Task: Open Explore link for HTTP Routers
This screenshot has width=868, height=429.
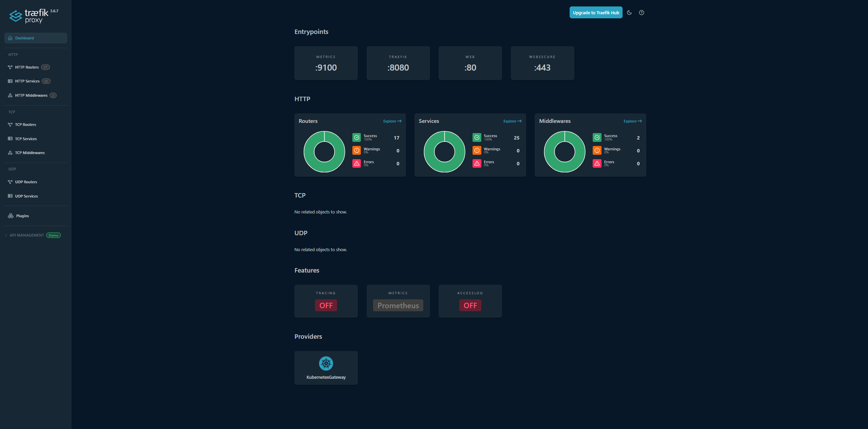Action: click(392, 121)
